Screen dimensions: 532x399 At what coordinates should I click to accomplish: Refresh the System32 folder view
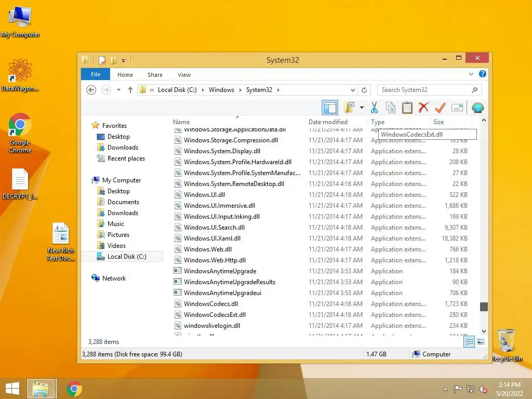pos(364,90)
